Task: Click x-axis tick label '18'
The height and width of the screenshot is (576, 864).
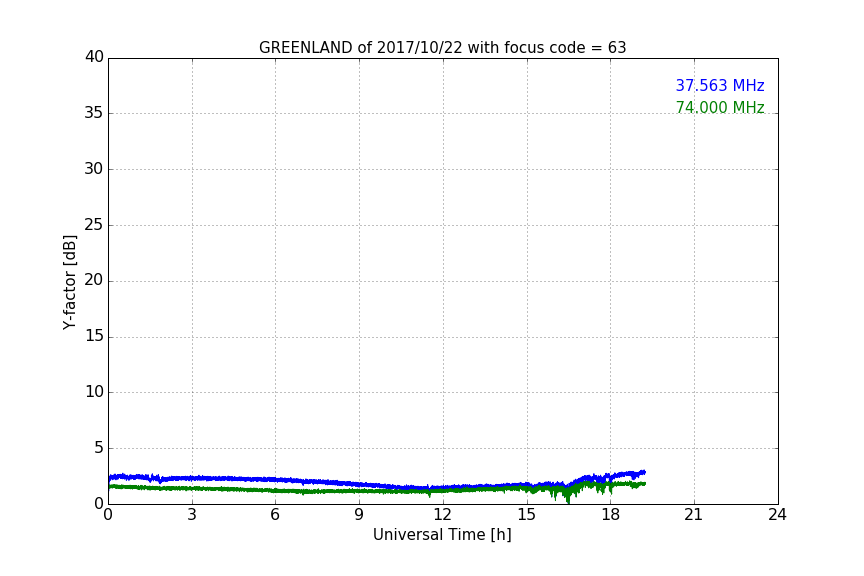Action: 610,515
